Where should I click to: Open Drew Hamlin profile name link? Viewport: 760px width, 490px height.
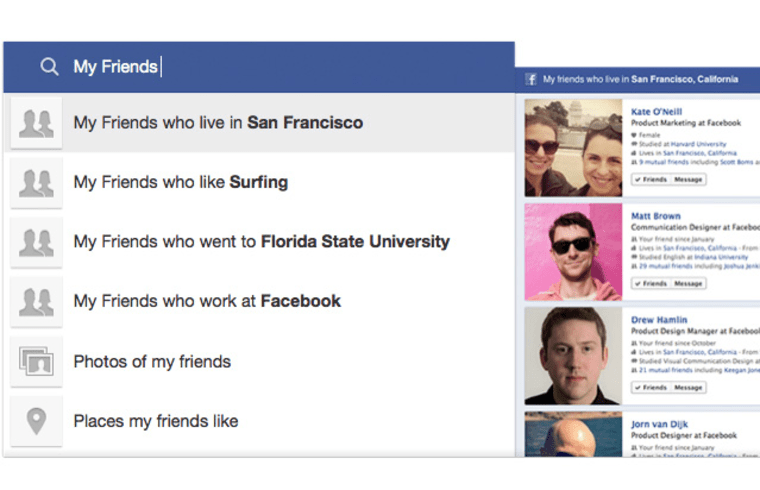[659, 320]
